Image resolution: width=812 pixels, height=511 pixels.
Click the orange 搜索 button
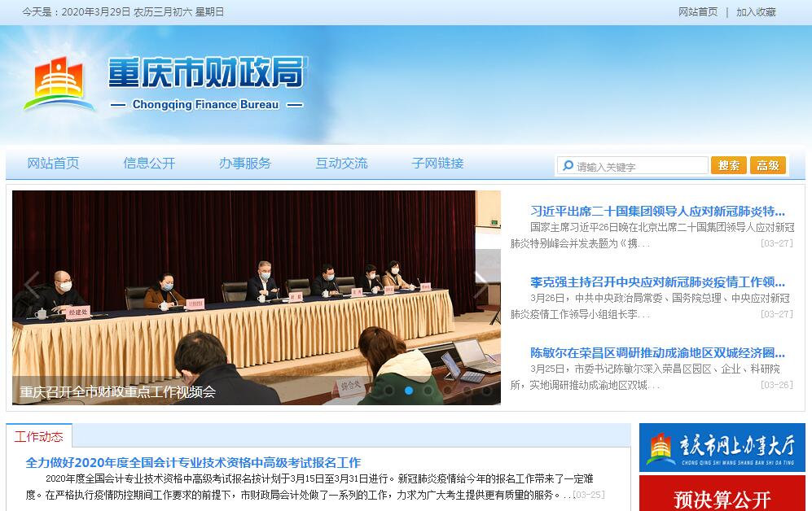pyautogui.click(x=729, y=165)
